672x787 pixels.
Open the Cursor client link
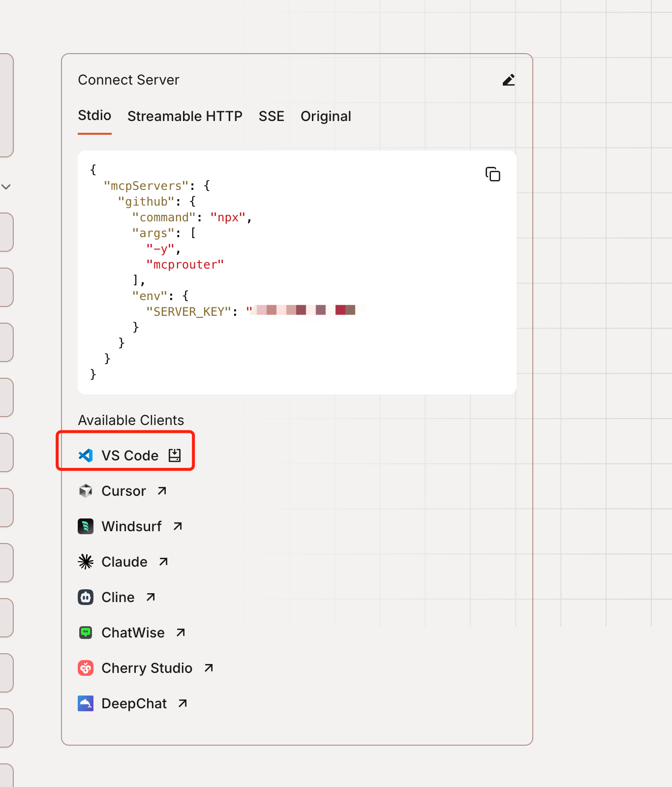click(x=123, y=491)
